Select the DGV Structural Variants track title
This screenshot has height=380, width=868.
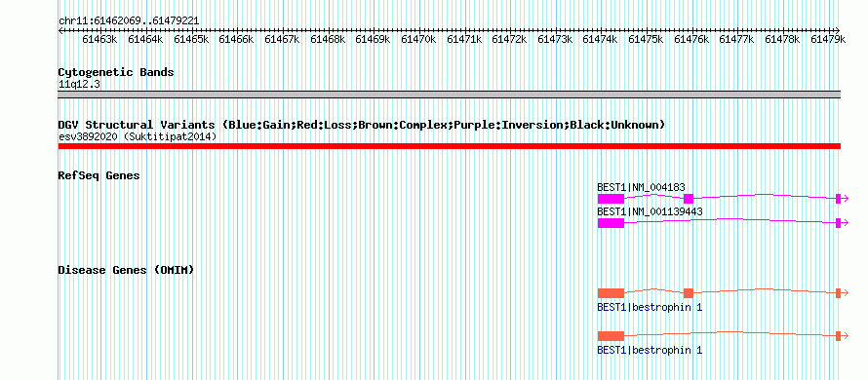pos(362,125)
